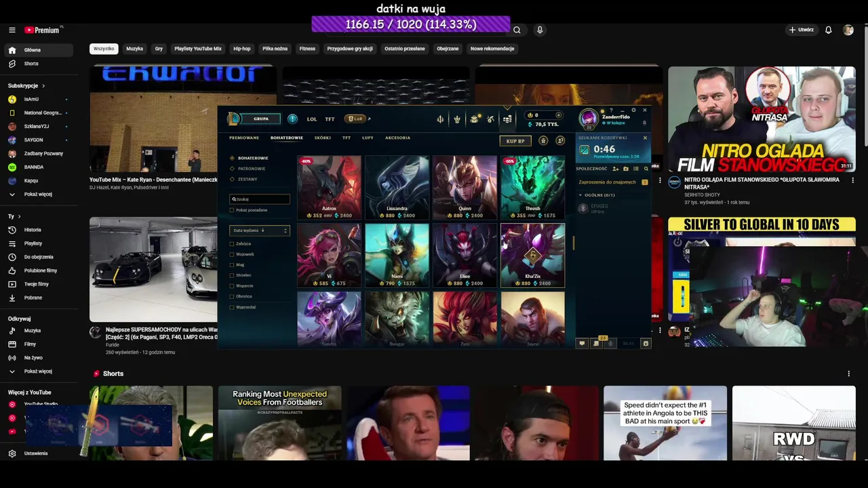Tick the Pokaż posiadane checkbox
The image size is (868, 488).
tap(232, 210)
